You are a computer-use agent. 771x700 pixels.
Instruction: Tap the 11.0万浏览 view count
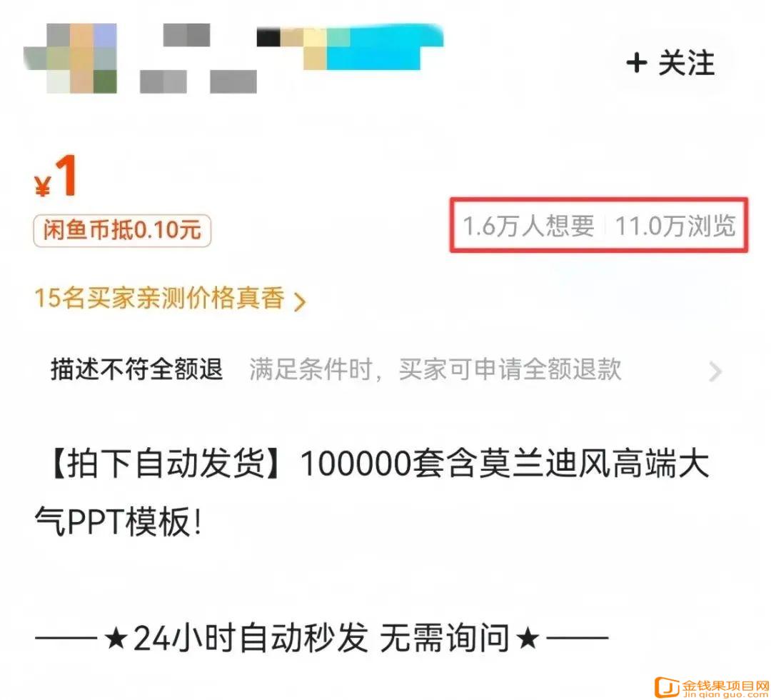675,226
